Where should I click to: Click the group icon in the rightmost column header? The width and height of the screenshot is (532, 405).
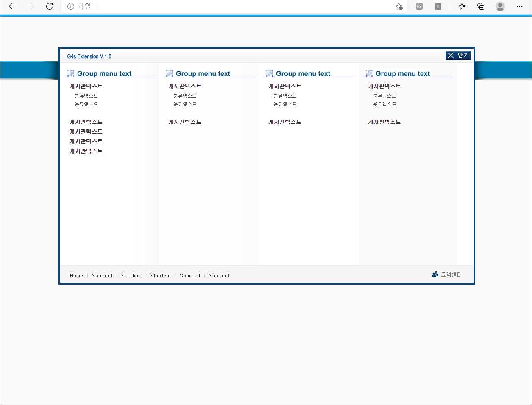pos(369,73)
